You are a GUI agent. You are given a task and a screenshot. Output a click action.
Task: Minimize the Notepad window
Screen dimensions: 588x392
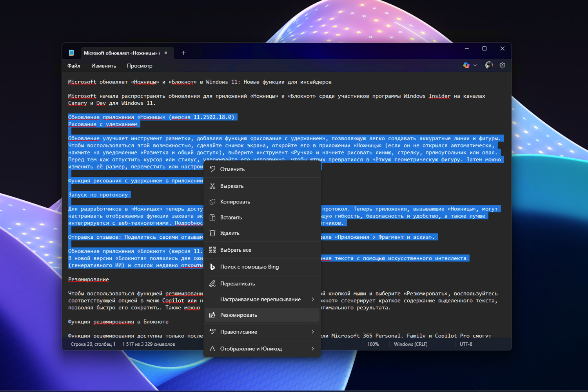coord(466,49)
